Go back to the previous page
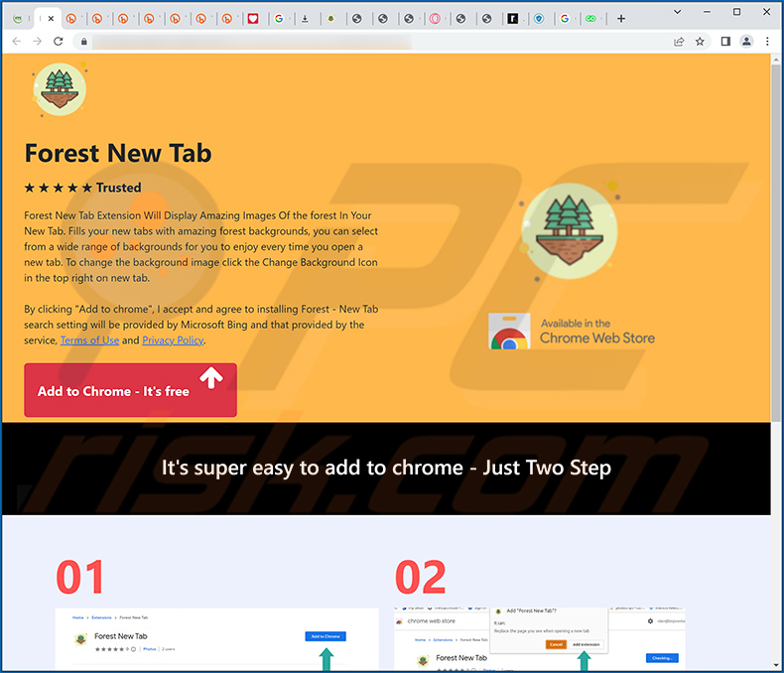This screenshot has width=784, height=673. [17, 41]
